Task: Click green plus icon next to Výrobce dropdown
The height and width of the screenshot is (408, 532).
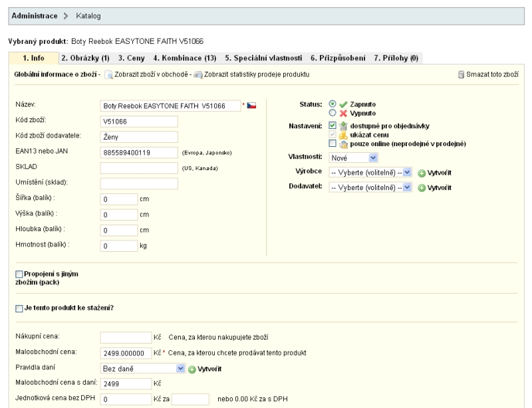Action: point(422,172)
